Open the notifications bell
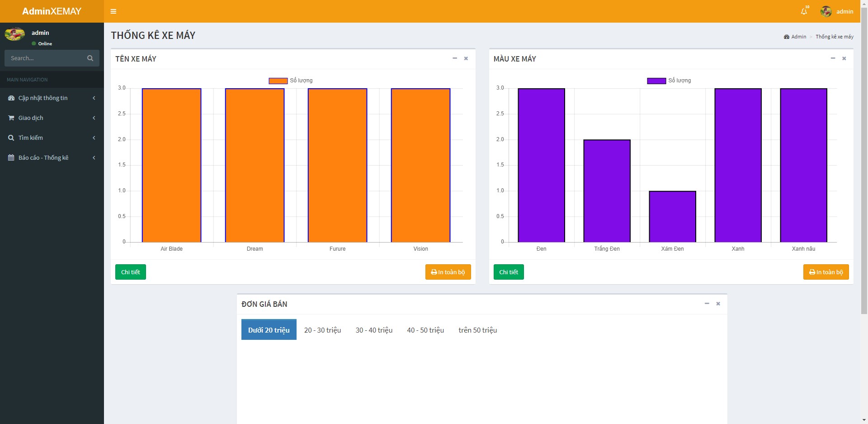The width and height of the screenshot is (868, 424). (x=804, y=11)
